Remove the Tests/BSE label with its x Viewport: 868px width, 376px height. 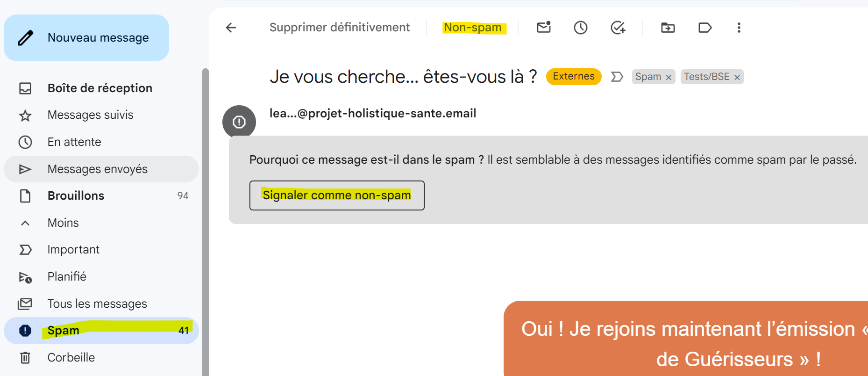coord(737,77)
